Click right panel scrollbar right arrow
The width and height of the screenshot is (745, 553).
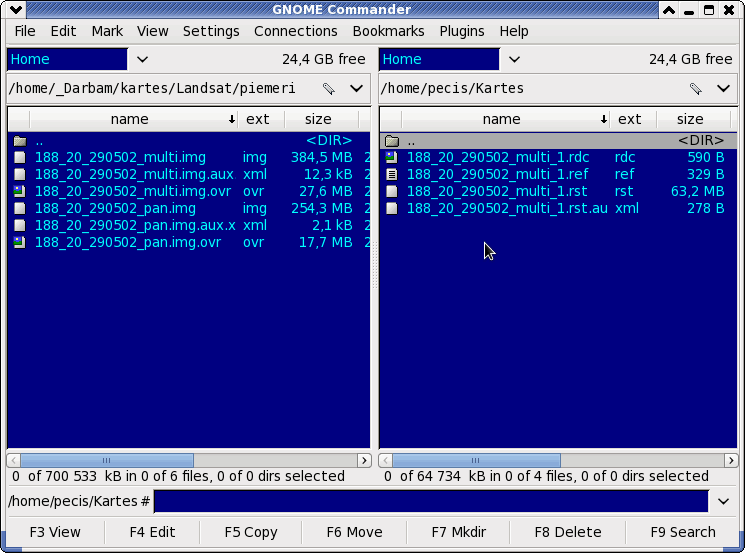point(731,460)
